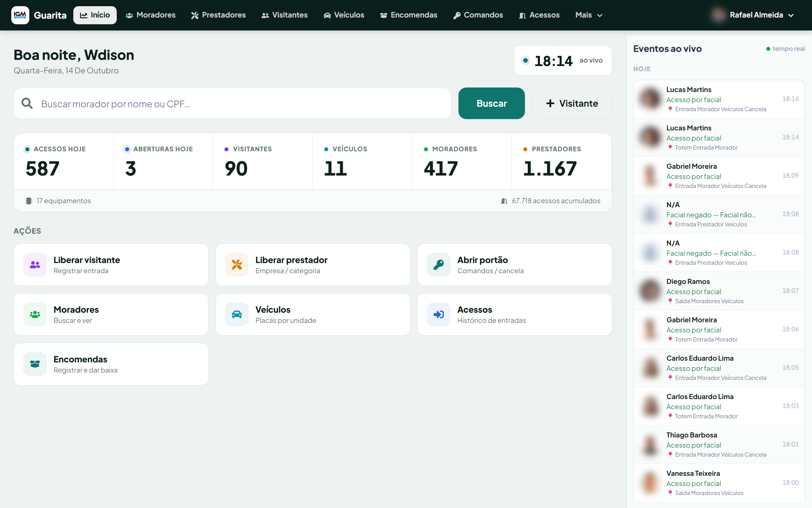Open the Acessos hoje 587 stat
The width and height of the screenshot is (812, 508).
[x=64, y=161]
